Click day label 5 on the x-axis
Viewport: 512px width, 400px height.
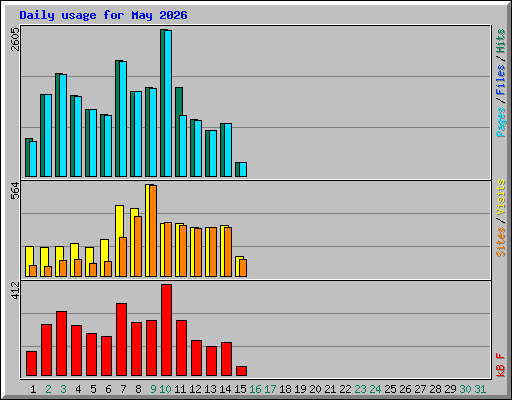tap(93, 389)
